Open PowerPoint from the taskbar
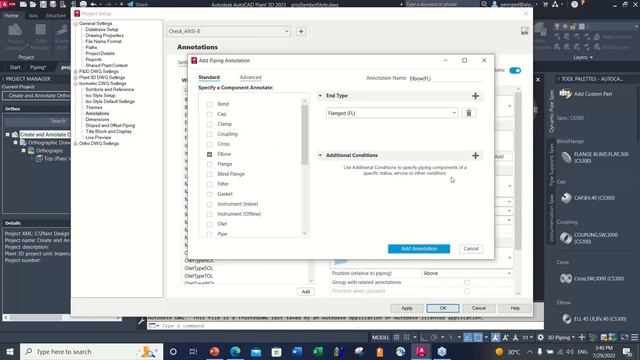 click(x=214, y=351)
